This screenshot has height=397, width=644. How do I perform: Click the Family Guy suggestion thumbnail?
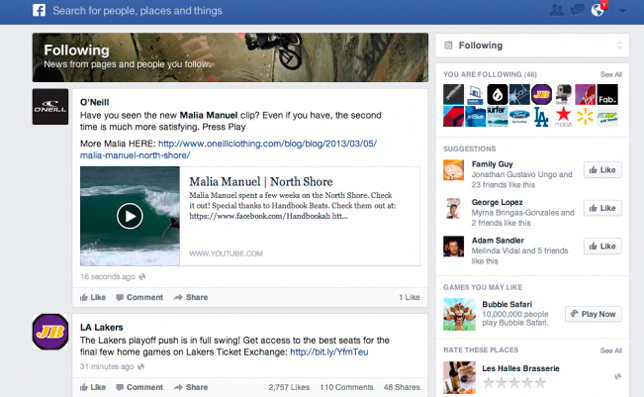pyautogui.click(x=453, y=170)
